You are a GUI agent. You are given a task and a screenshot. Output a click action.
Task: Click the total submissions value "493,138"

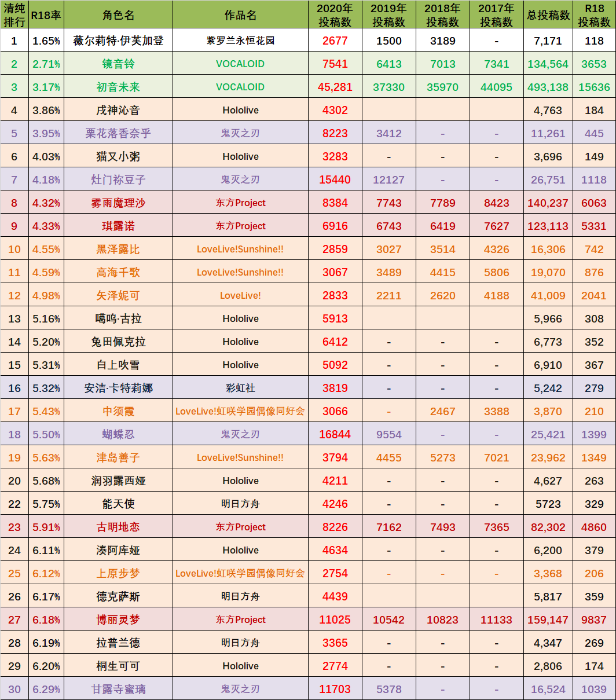click(x=548, y=87)
